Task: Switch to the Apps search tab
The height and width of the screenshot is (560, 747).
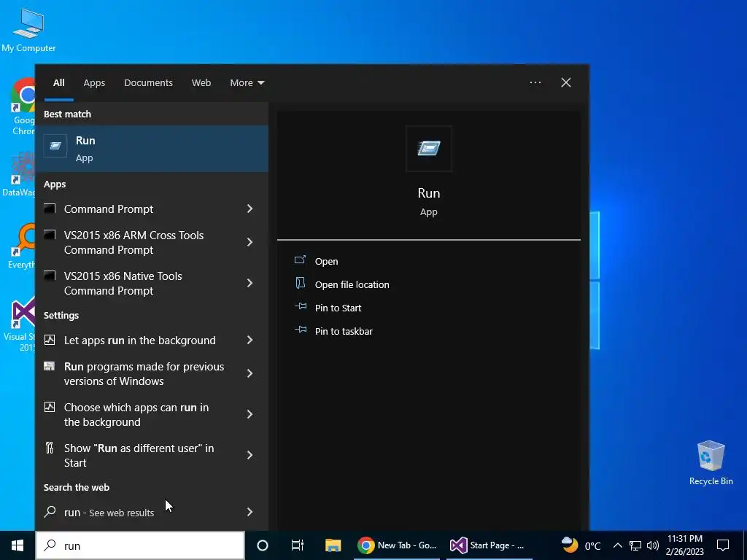Action: 94,83
